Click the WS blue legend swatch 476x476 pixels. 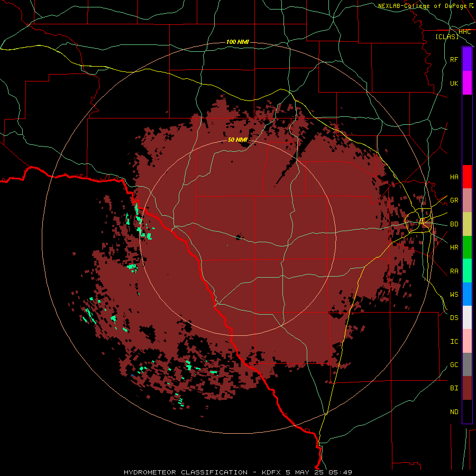467,294
